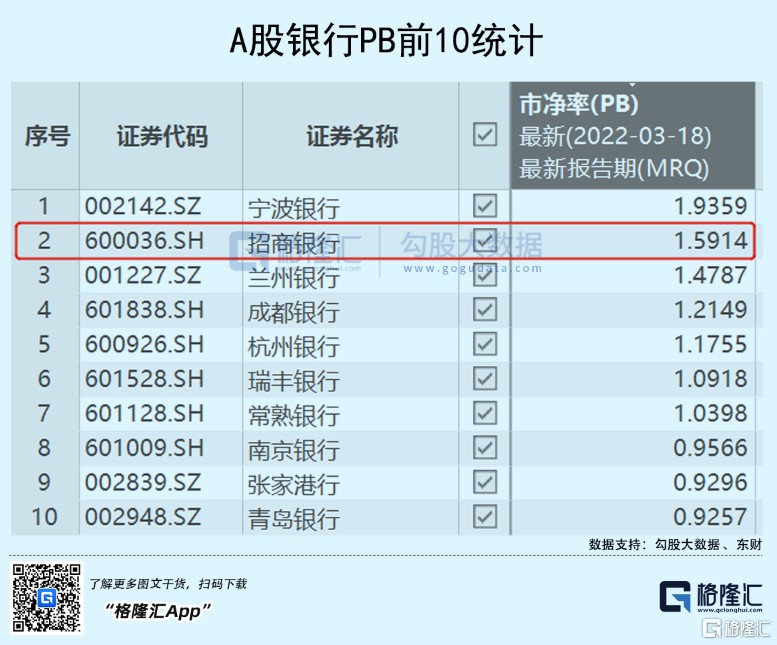Select code 601009.SH

144,448
